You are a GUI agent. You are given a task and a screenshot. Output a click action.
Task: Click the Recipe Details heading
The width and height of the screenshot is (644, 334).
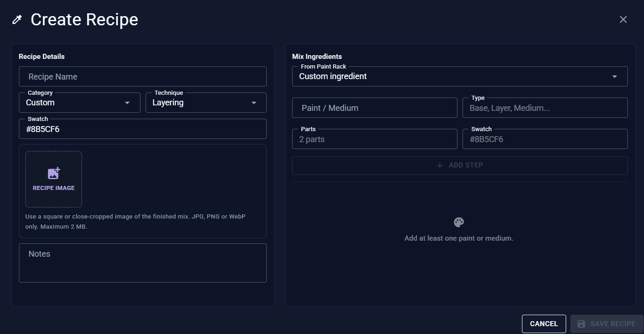click(41, 57)
